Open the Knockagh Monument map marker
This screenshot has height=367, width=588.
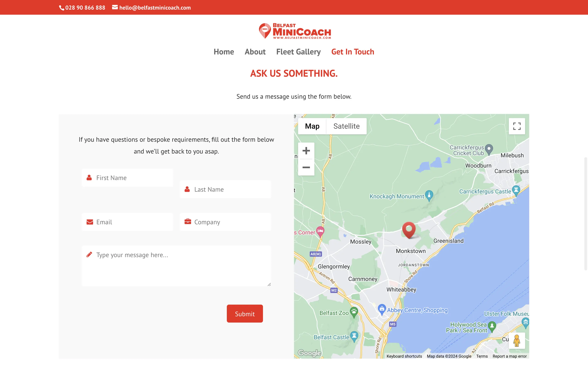tap(429, 195)
